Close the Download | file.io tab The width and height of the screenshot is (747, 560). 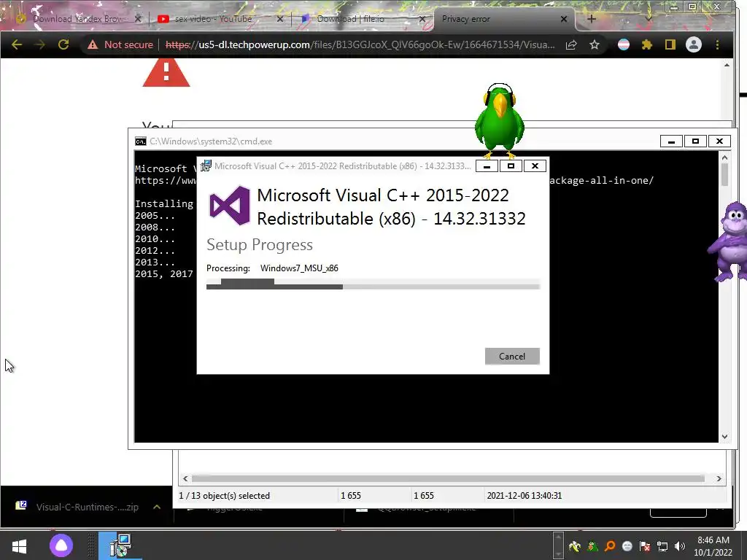422,19
